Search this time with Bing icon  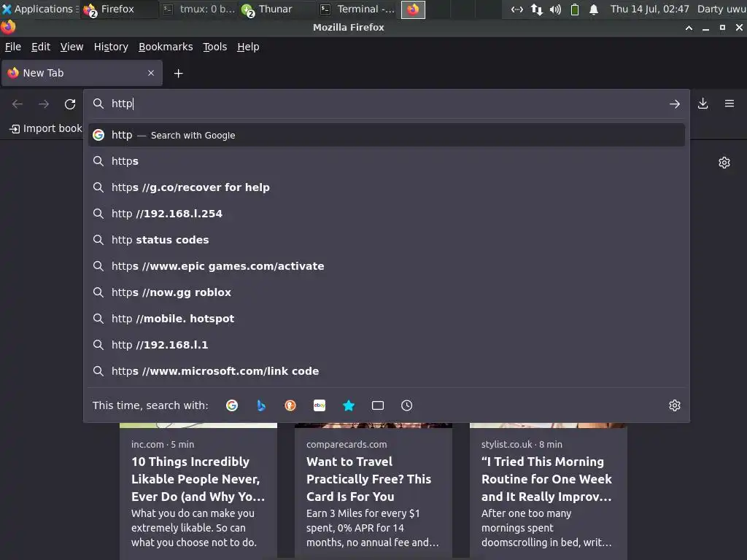point(261,405)
